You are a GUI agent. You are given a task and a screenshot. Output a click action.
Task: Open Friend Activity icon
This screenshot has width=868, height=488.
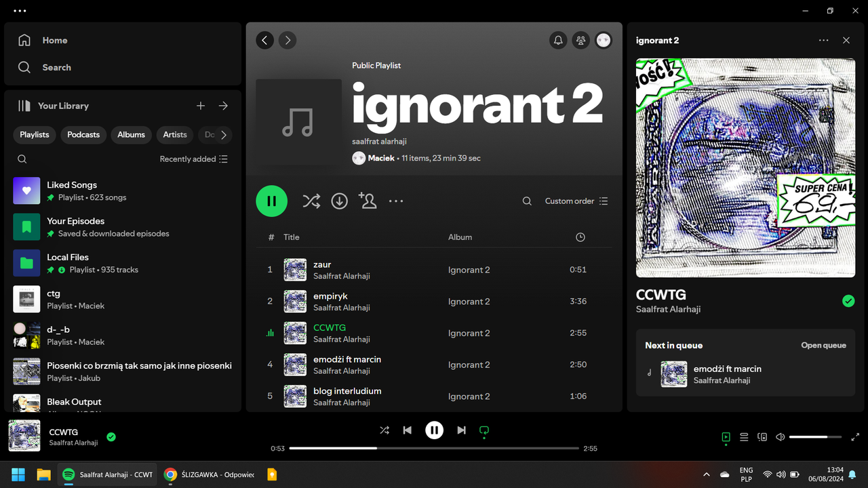(580, 40)
